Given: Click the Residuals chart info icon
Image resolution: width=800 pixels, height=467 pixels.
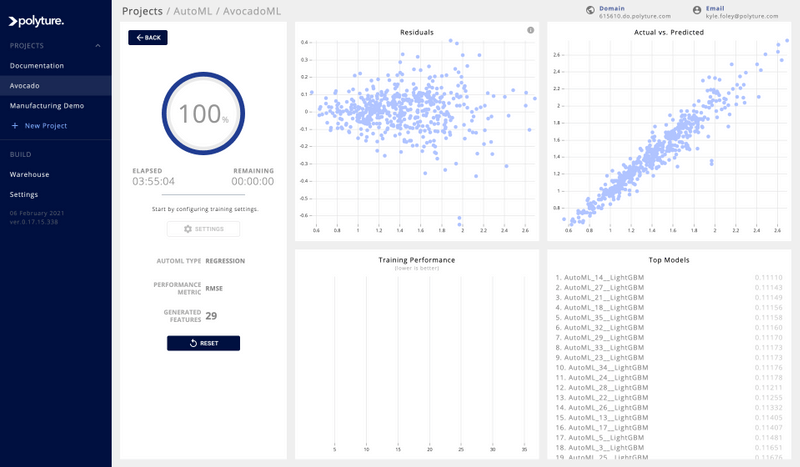Looking at the screenshot, I should 531,30.
